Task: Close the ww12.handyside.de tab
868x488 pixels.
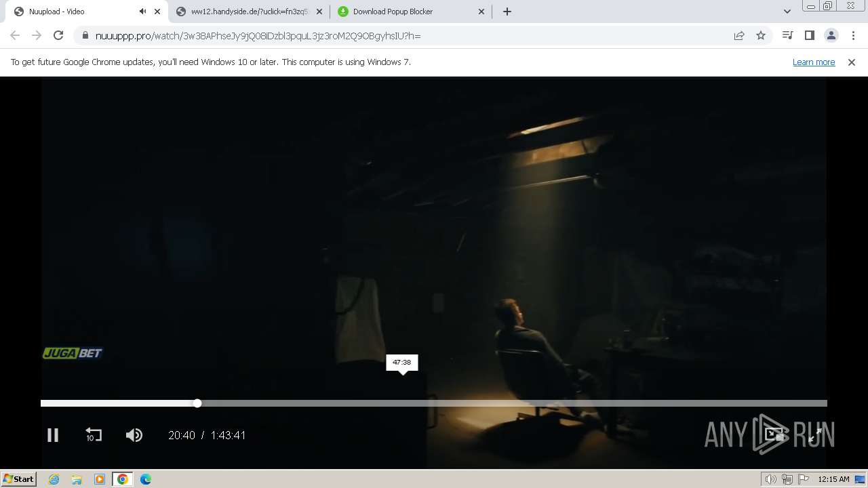Action: (x=319, y=12)
